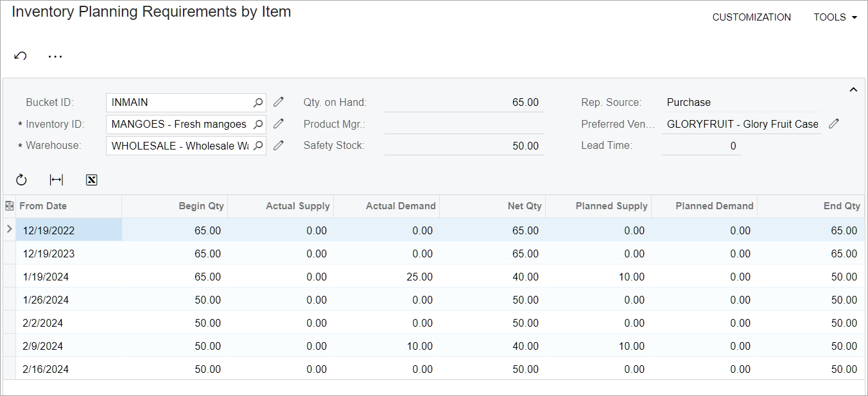Sort by End Qty column header

(811, 206)
